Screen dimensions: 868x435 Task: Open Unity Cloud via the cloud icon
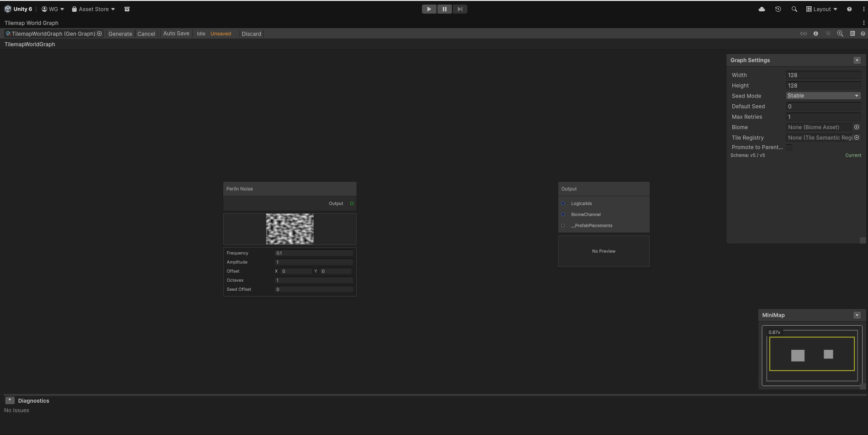(762, 9)
